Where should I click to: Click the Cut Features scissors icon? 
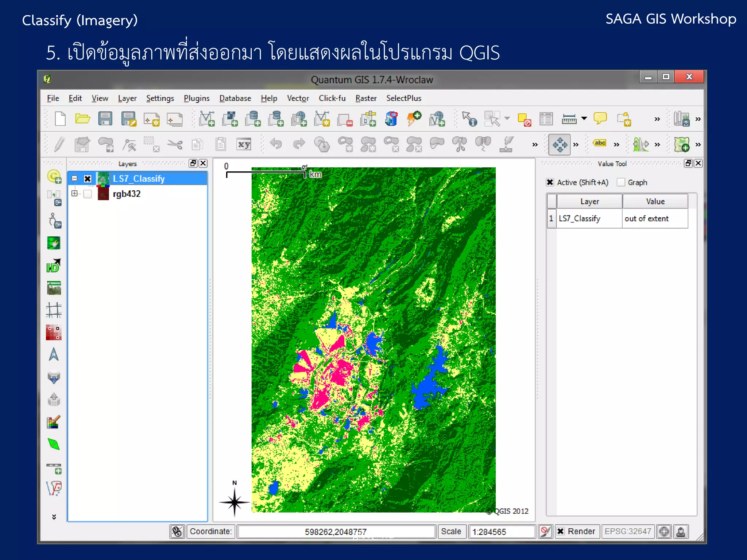click(x=175, y=145)
